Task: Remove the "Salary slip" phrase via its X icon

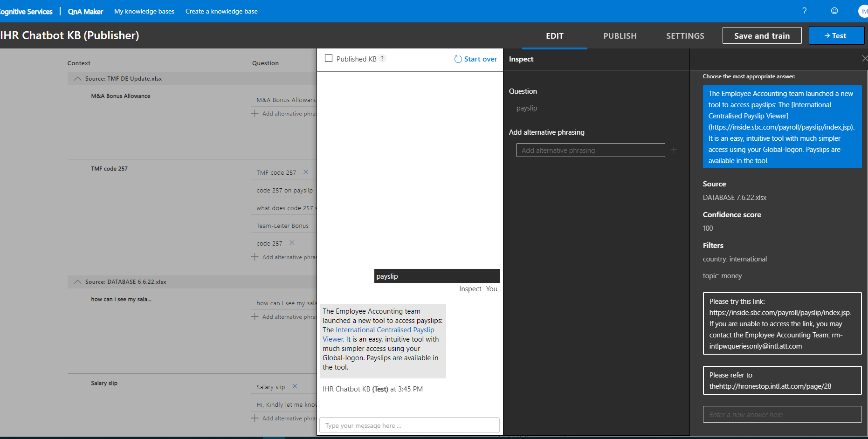Action: click(x=295, y=386)
